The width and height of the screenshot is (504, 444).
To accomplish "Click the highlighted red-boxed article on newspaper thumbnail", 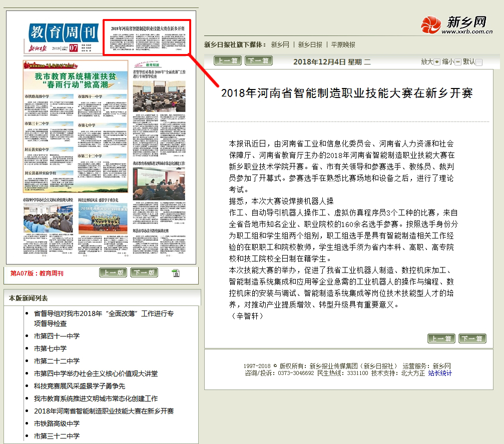I will pos(146,37).
